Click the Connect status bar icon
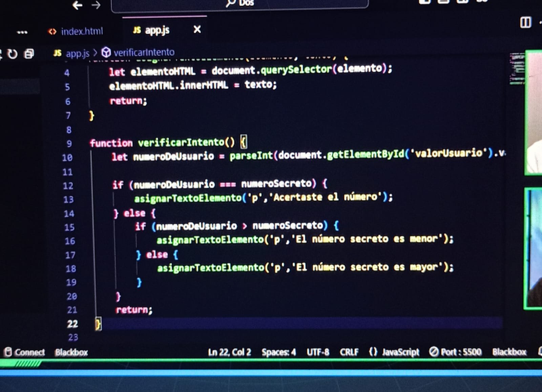542x392 pixels. (24, 352)
